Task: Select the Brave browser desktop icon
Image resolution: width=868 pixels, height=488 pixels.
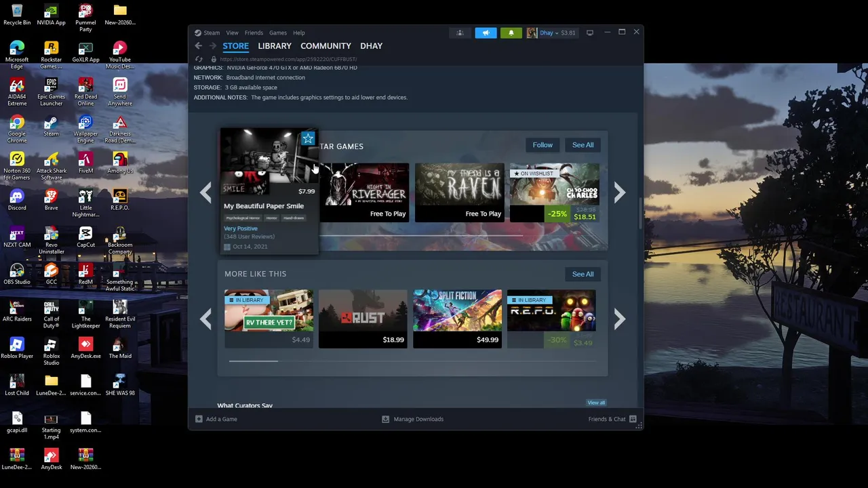Action: pyautogui.click(x=52, y=200)
